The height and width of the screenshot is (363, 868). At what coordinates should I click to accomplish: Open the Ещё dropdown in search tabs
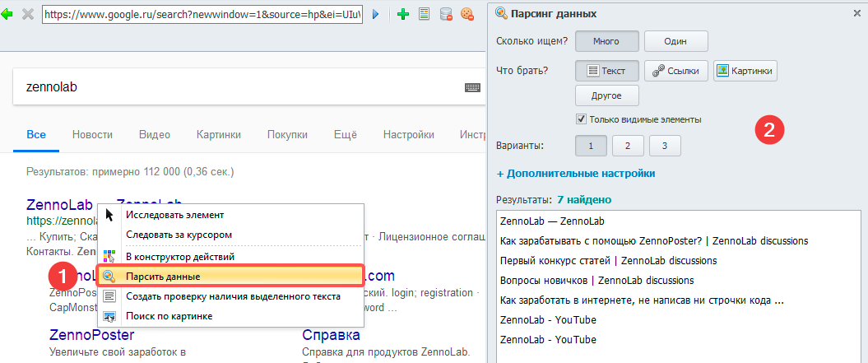pos(346,135)
